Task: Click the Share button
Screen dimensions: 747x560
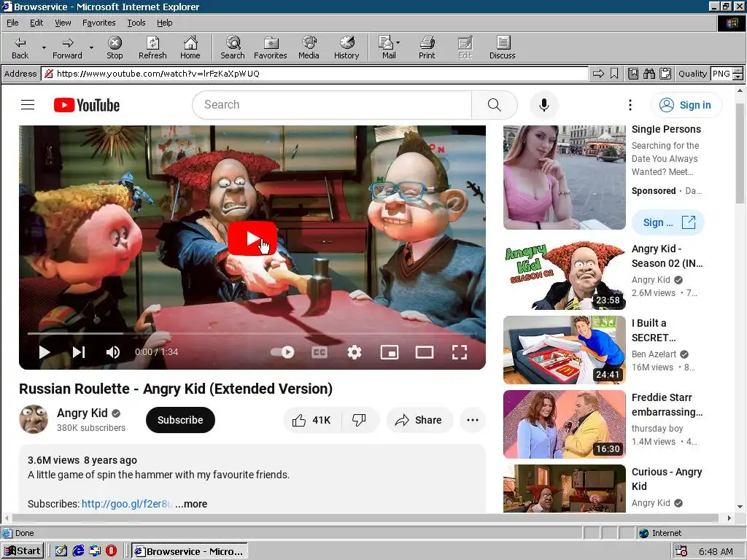Action: click(x=418, y=420)
